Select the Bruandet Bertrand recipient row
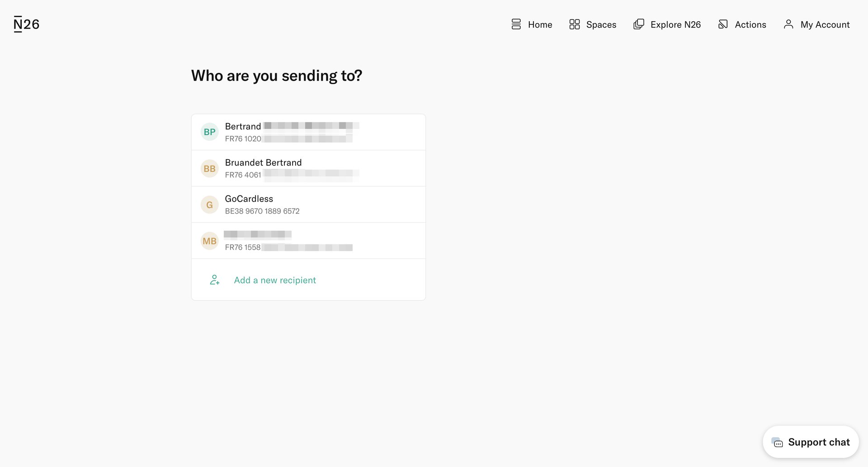 coord(308,168)
